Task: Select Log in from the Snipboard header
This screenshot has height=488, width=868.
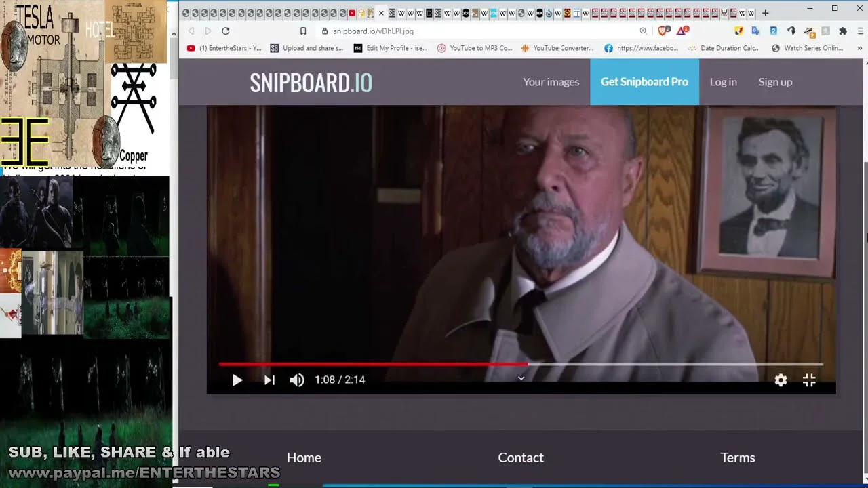Action: (723, 82)
